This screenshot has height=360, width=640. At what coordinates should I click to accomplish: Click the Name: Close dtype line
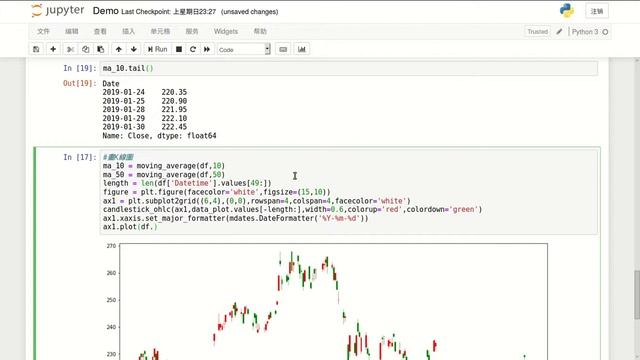159,136
